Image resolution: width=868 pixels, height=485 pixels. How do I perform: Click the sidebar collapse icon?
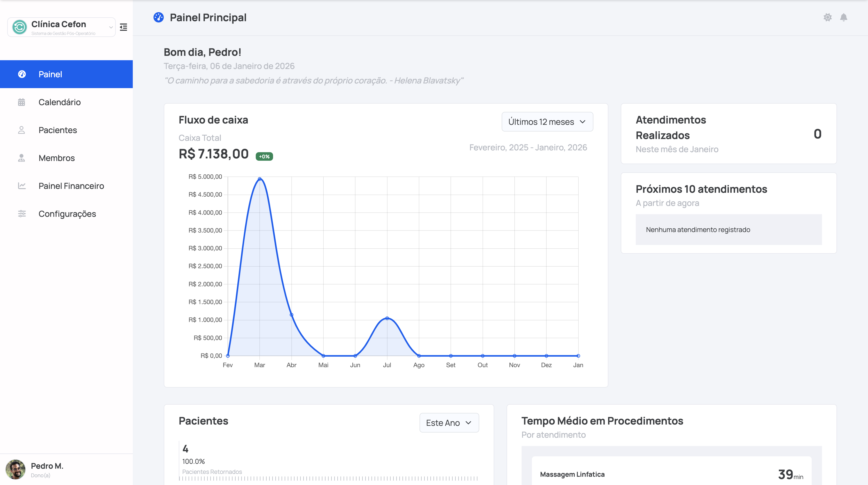point(123,27)
